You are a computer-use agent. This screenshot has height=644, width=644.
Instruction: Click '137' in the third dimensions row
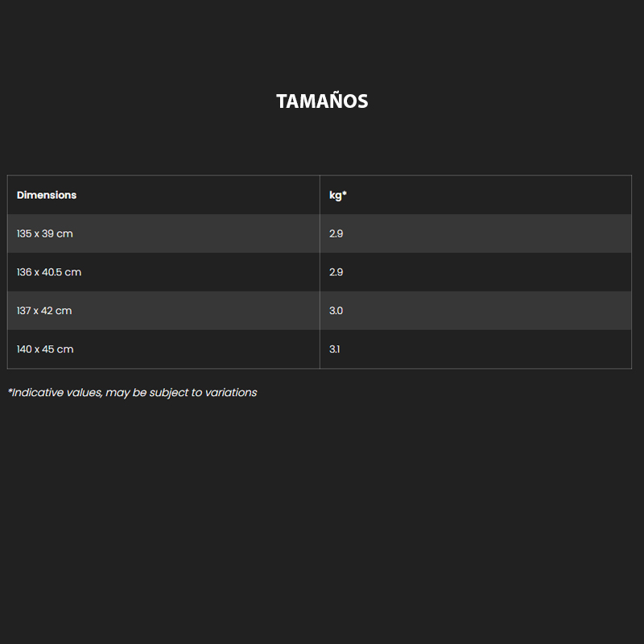click(24, 311)
